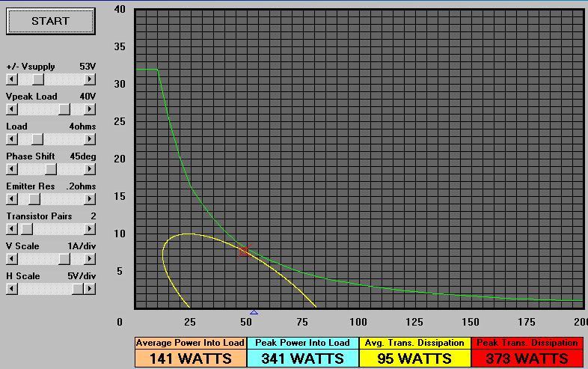Viewport: 588px width, 369px height.
Task: Increase Emitter Res with right arrow
Action: [90, 199]
